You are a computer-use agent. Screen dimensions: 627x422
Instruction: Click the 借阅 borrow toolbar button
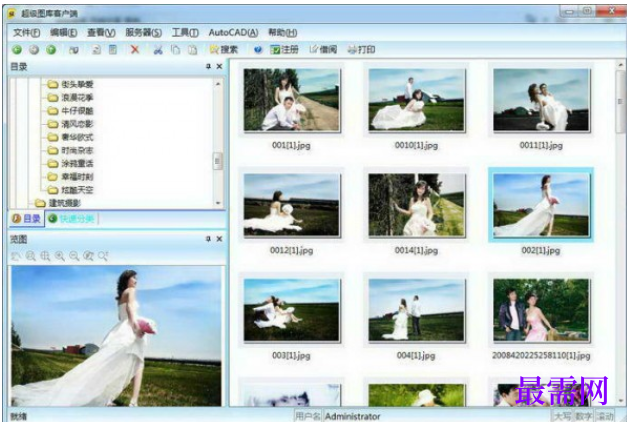tap(323, 50)
